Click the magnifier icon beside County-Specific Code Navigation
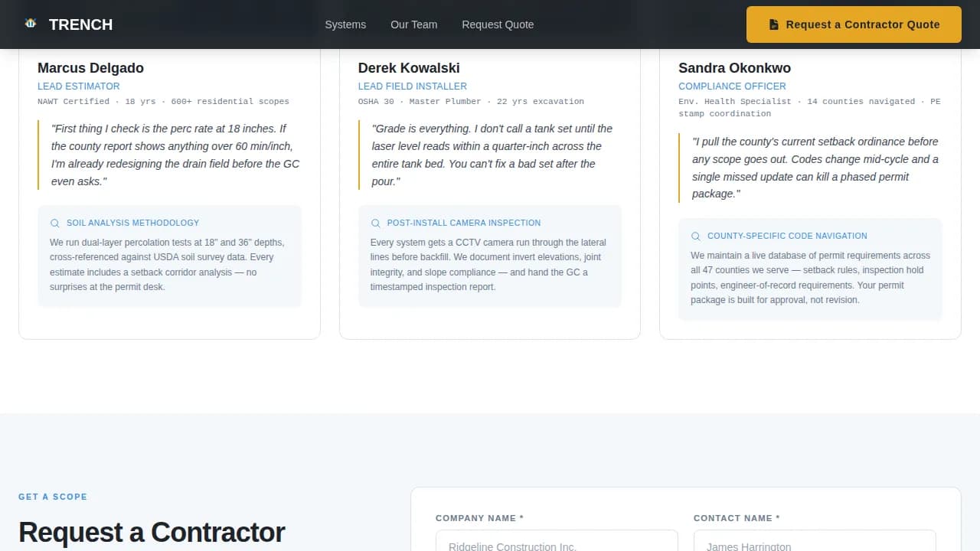This screenshot has height=551, width=980. [x=695, y=236]
